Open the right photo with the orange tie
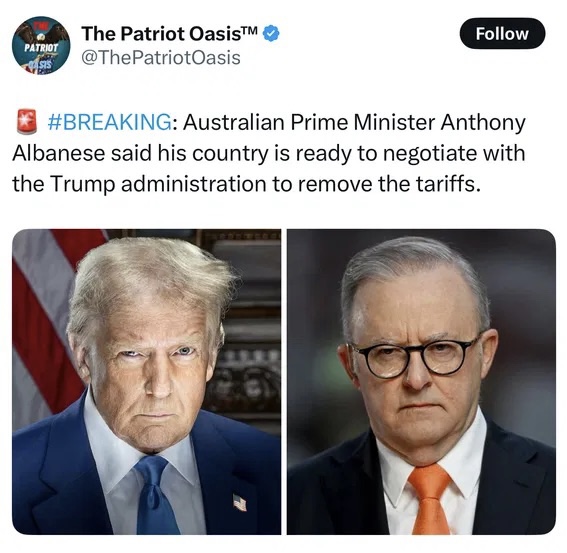Screen dimensions: 567x553 pyautogui.click(x=421, y=382)
